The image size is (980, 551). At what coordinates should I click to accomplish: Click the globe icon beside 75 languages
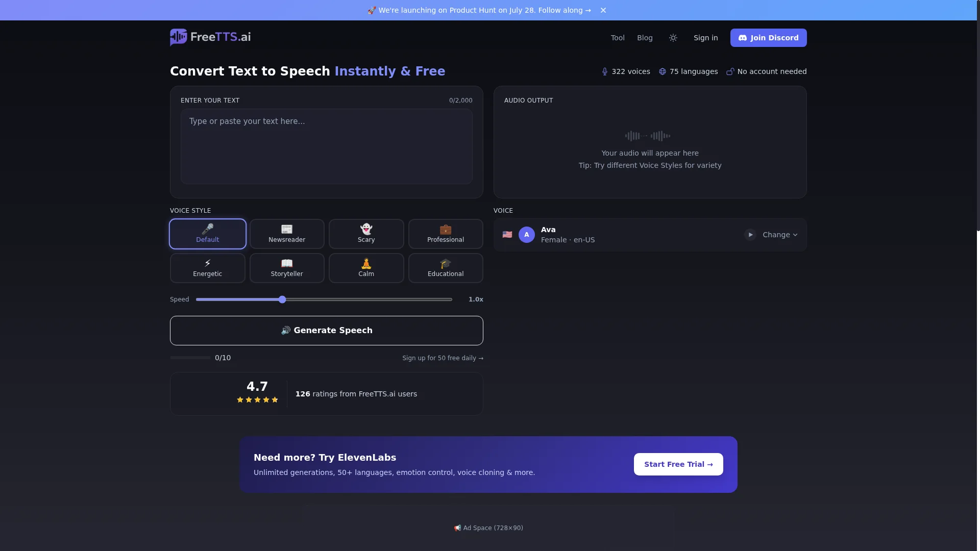(x=663, y=71)
